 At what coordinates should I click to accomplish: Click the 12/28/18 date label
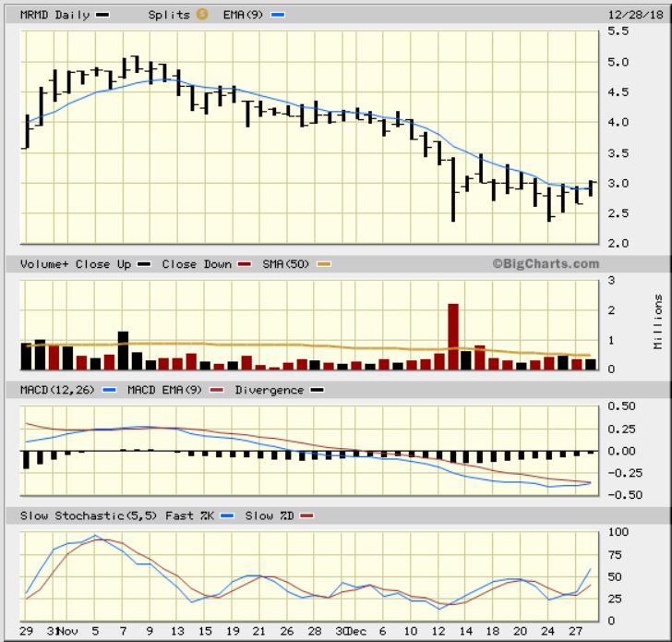[636, 15]
